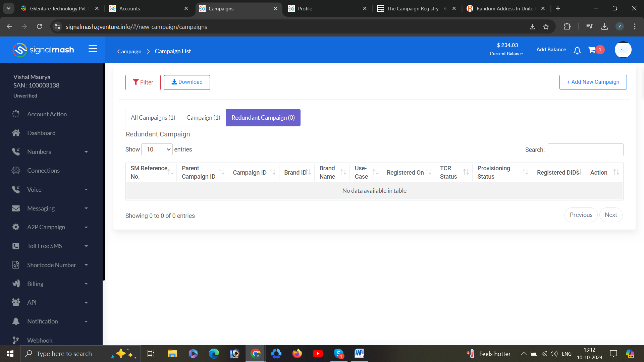Screen dimensions: 644x362
Task: Sort by Brand Name column
Action: pyautogui.click(x=332, y=172)
